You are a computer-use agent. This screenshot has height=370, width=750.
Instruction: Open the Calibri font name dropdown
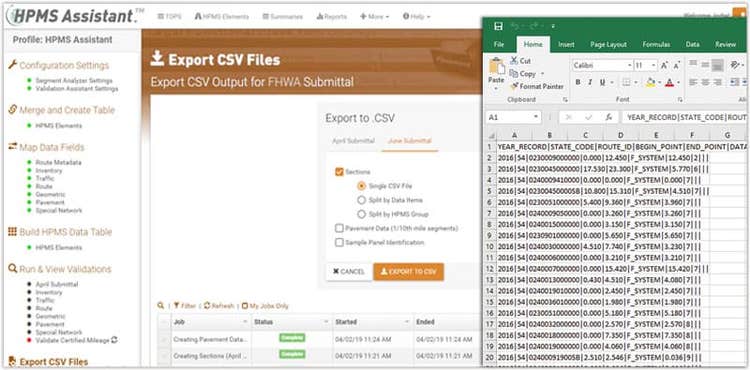click(629, 65)
